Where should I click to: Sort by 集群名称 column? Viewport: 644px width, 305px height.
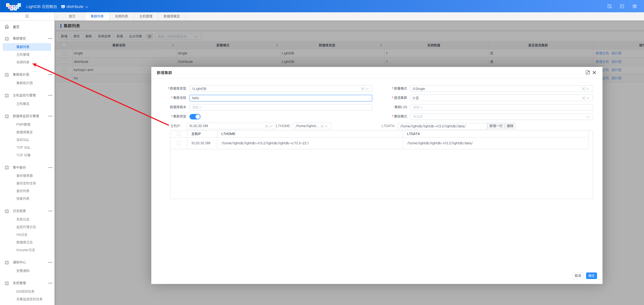point(173,45)
